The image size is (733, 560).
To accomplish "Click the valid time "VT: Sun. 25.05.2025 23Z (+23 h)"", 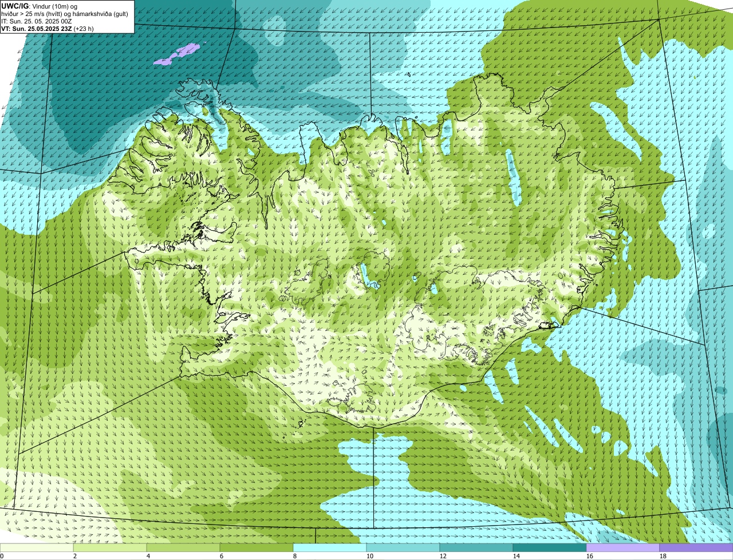I will coord(48,28).
